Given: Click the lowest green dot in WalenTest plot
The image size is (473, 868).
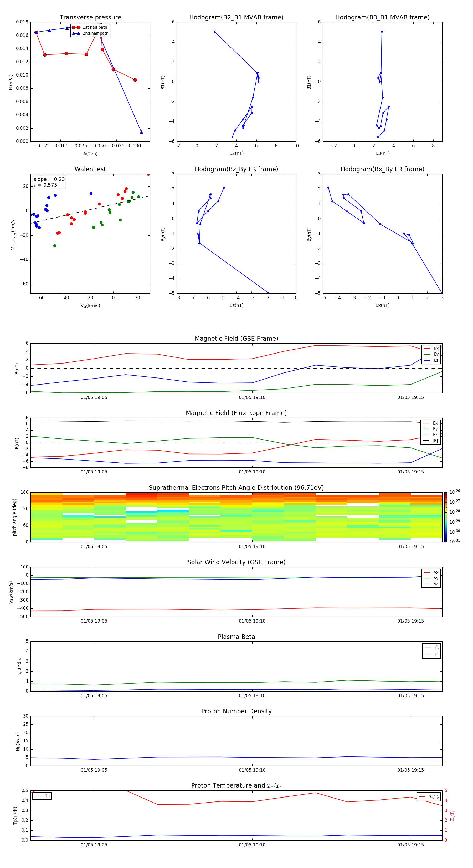Looking at the screenshot, I should pos(55,246).
